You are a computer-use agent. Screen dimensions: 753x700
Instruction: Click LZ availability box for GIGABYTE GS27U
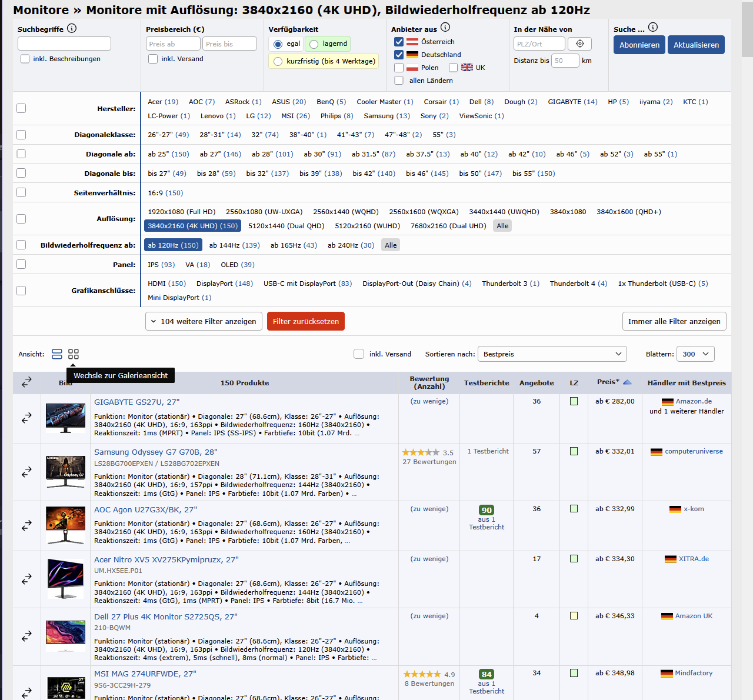(x=574, y=401)
